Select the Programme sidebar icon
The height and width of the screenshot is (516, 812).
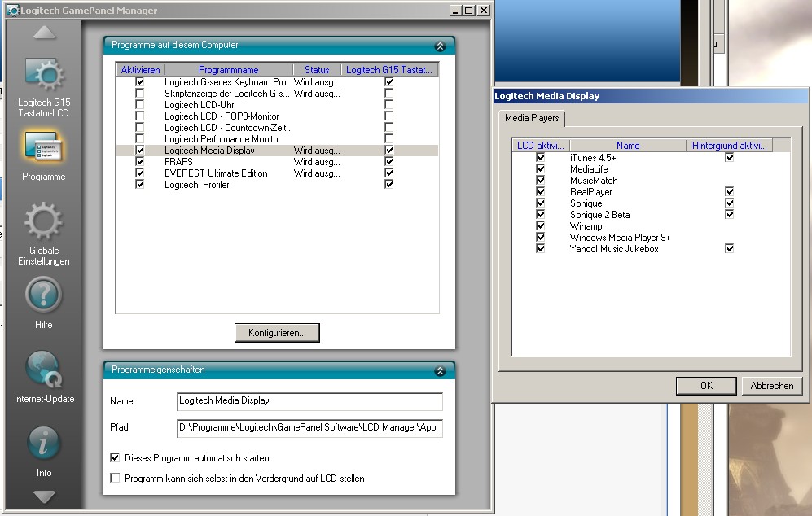tap(43, 146)
